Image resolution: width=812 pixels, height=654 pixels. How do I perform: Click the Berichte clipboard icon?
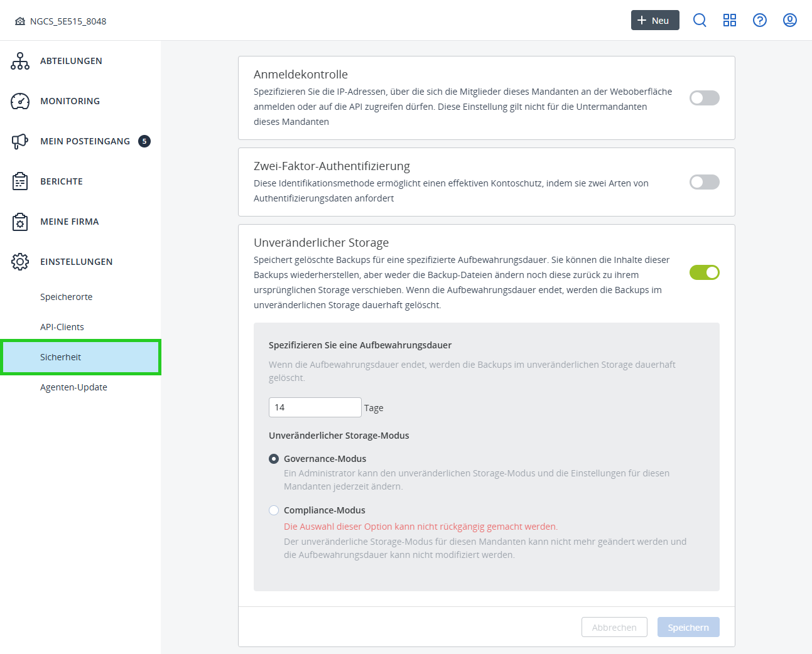tap(19, 181)
